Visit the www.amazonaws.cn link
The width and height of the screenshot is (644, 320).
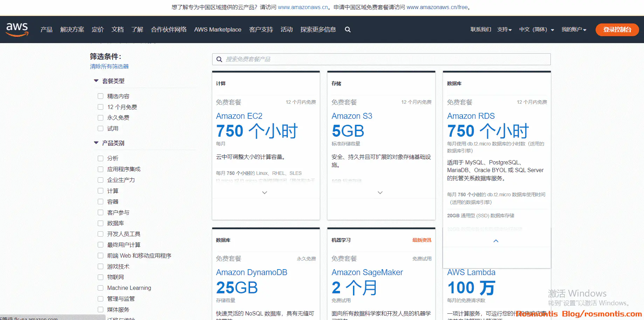[x=303, y=7]
